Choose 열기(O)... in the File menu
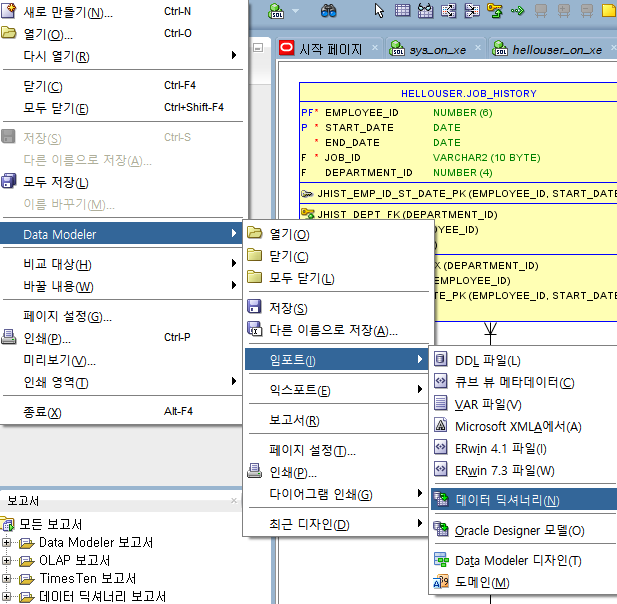617x604 pixels. pos(122,34)
